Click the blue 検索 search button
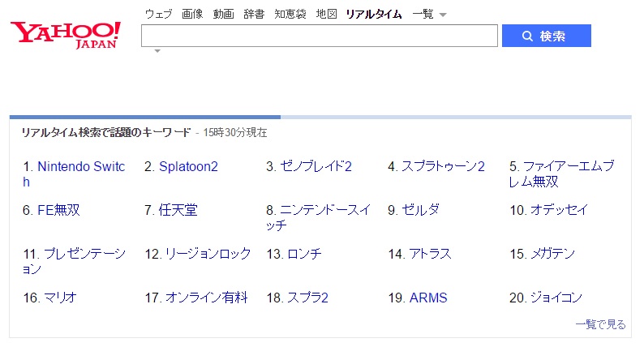This screenshot has height=347, width=644. click(546, 36)
